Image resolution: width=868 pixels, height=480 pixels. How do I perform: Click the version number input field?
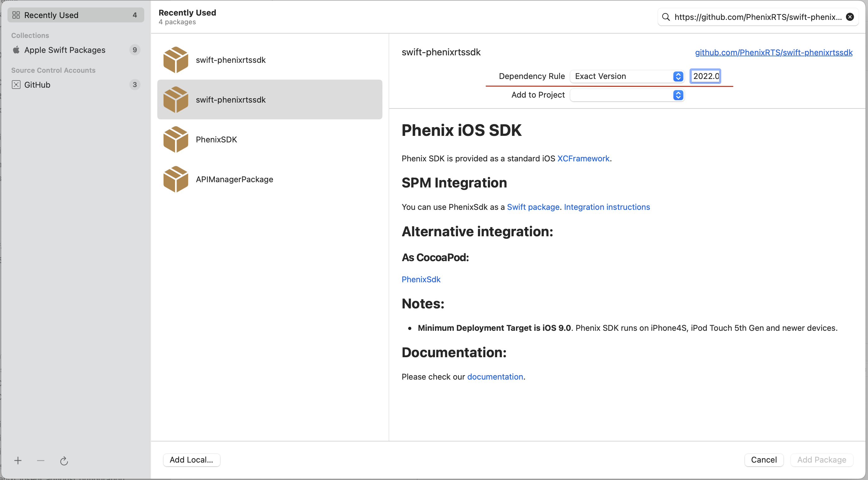pos(705,76)
